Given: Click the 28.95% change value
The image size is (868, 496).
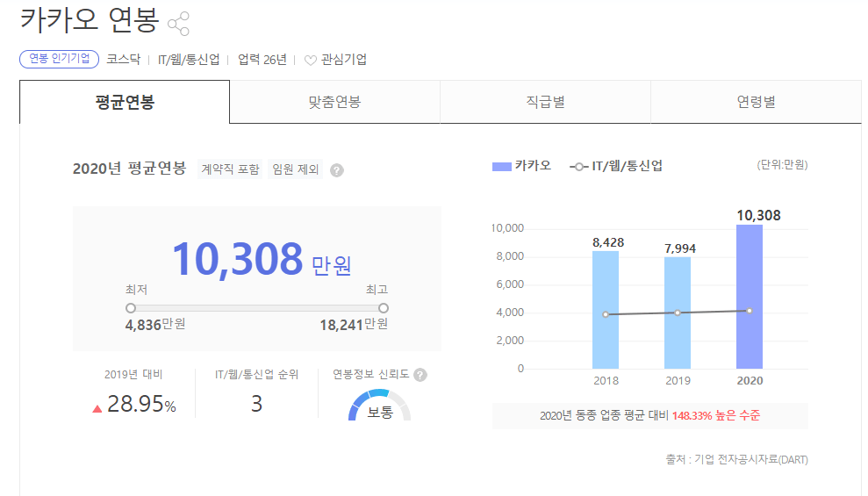Looking at the screenshot, I should point(141,404).
